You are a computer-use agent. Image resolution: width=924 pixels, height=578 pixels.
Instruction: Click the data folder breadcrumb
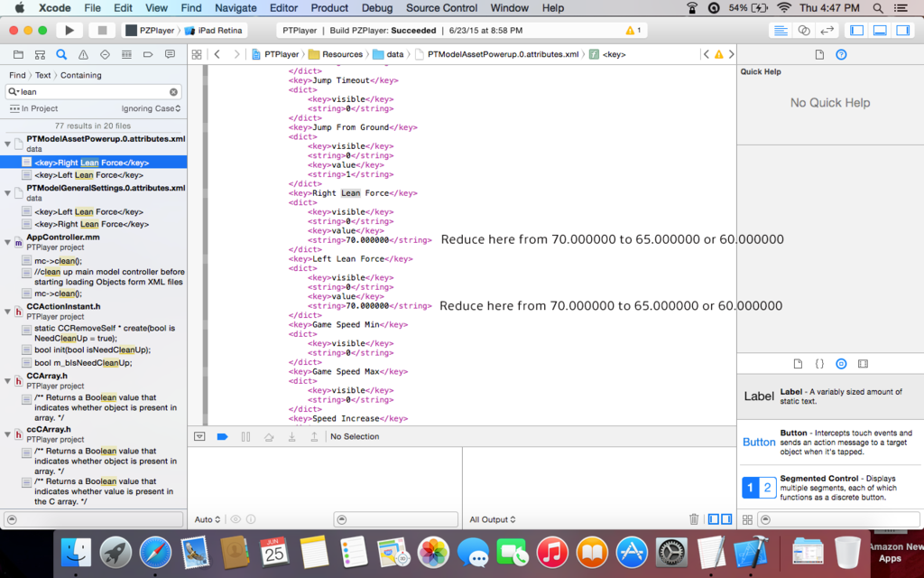pyautogui.click(x=388, y=54)
